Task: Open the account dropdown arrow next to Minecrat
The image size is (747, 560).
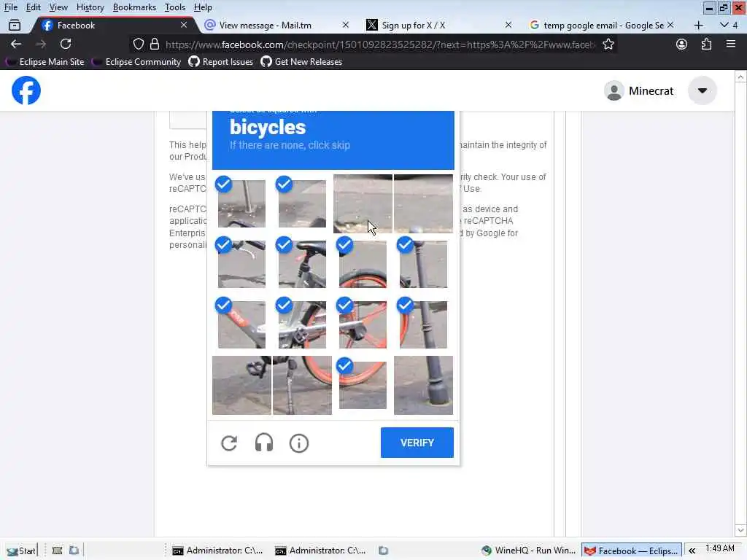Action: click(x=703, y=90)
